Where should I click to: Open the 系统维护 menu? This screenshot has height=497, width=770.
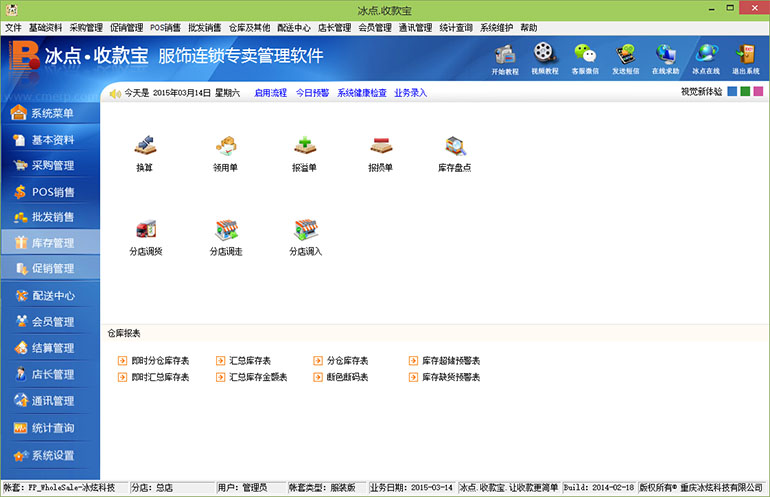(x=496, y=28)
